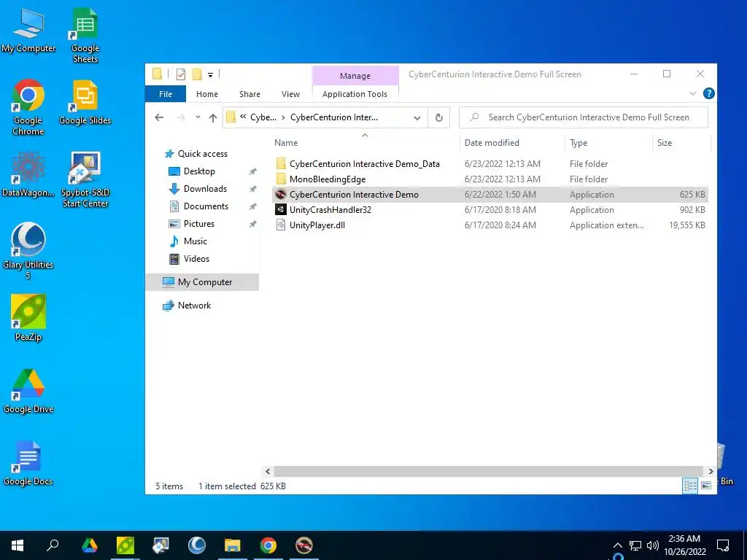Select My Computer in navigation pane
This screenshot has height=560, width=747.
click(x=203, y=282)
